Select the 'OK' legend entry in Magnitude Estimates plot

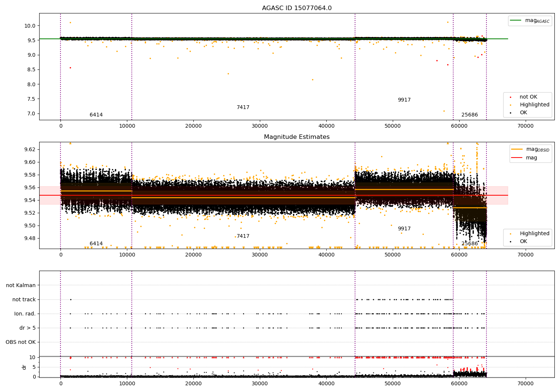(523, 242)
